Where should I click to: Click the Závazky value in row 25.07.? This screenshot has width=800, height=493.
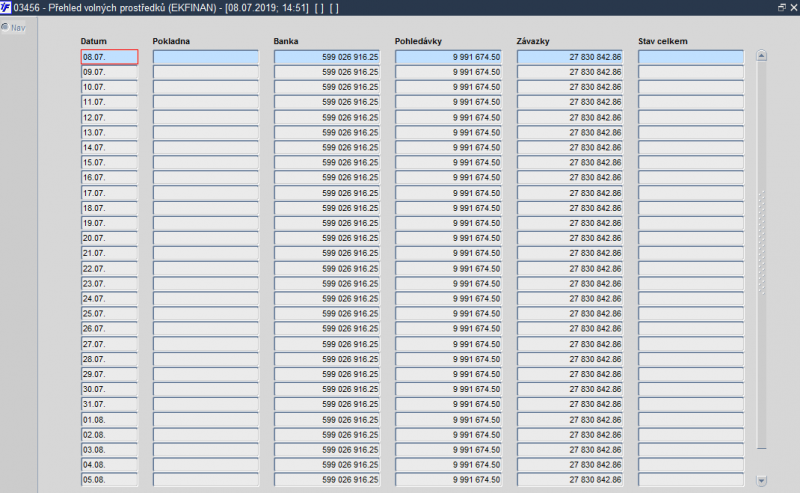[x=570, y=314]
